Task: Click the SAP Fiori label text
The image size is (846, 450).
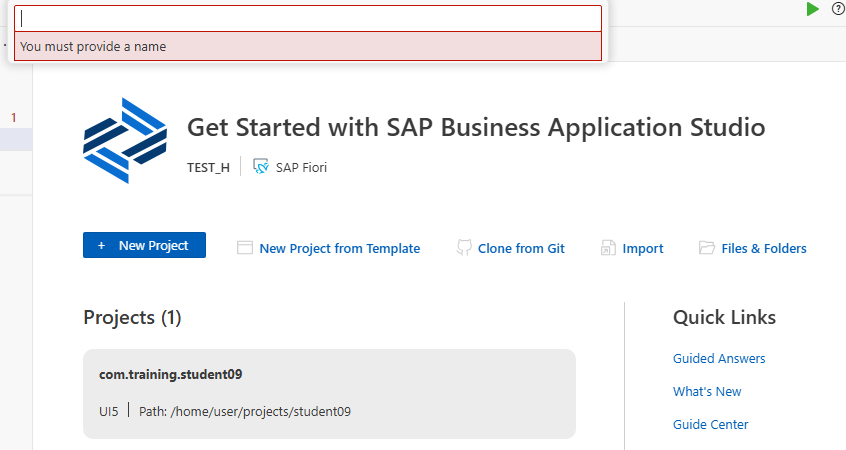Action: point(301,168)
